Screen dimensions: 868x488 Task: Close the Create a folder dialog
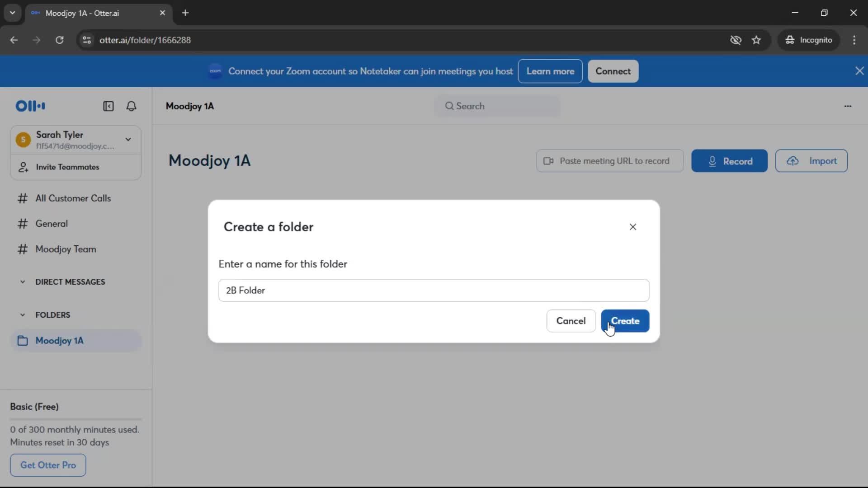633,227
